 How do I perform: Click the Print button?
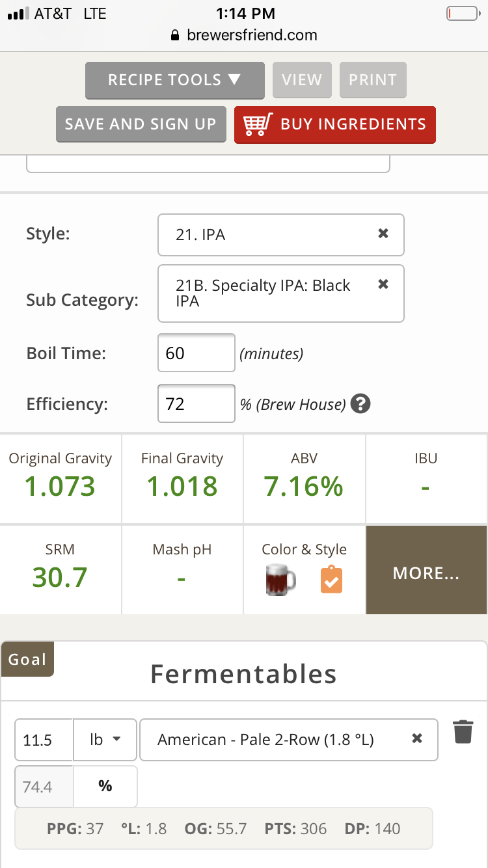[x=373, y=80]
